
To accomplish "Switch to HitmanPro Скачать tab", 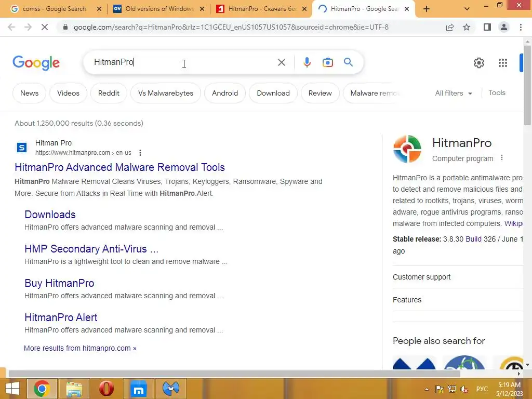I will [262, 9].
